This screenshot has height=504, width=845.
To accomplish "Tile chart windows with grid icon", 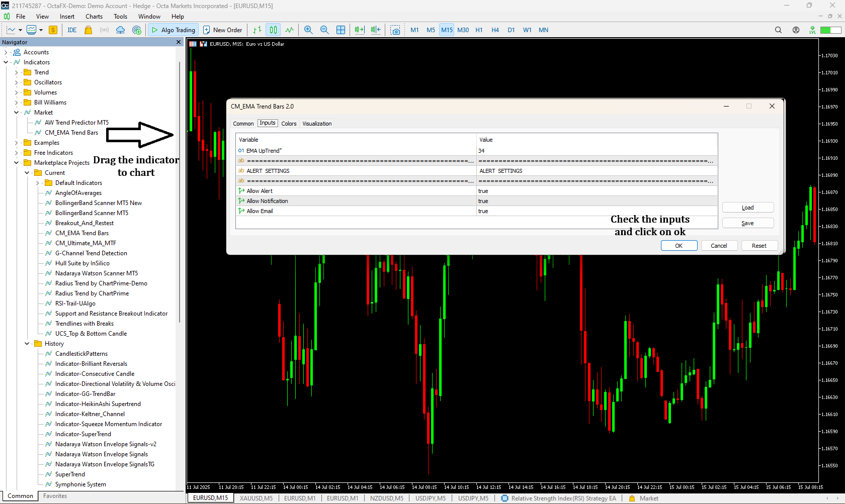I will point(341,30).
